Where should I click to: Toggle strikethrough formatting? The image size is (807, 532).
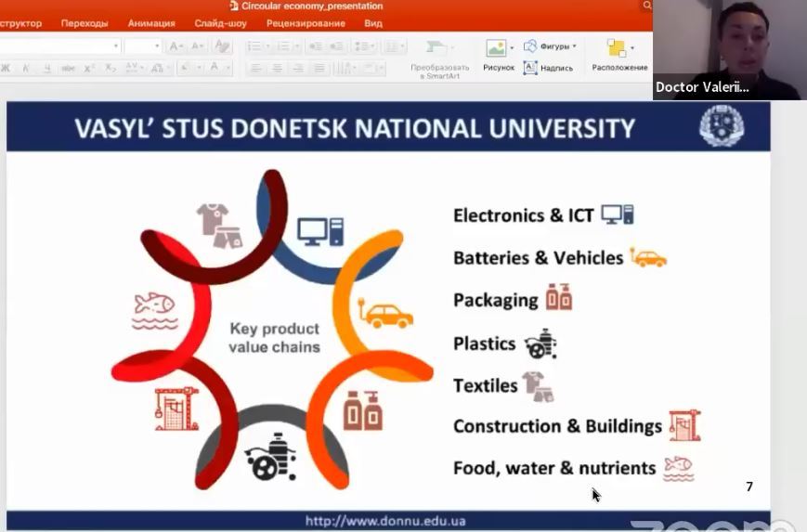coord(68,68)
